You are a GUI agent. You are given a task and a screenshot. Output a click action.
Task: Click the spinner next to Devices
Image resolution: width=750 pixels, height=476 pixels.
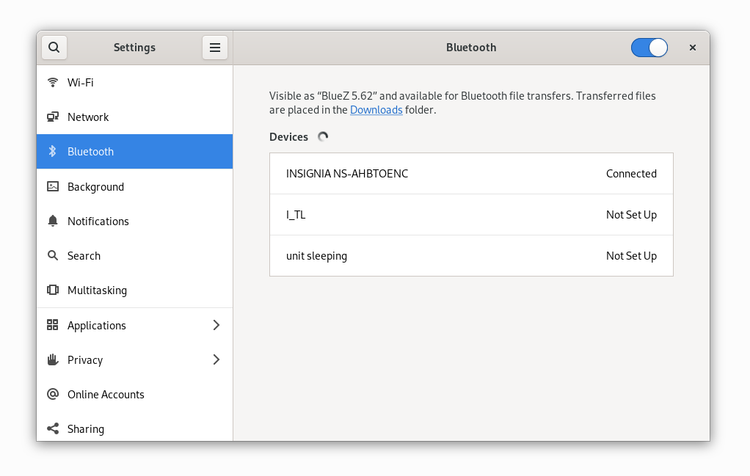click(x=323, y=137)
